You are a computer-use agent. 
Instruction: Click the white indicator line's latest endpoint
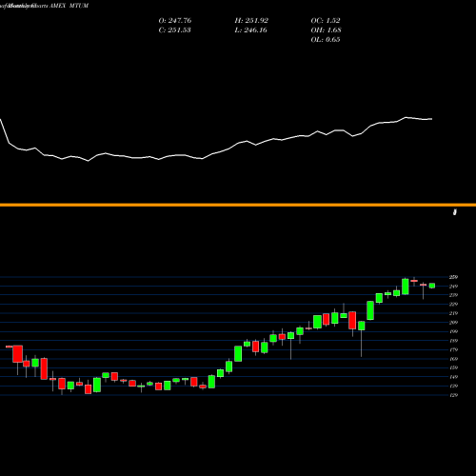click(x=431, y=119)
